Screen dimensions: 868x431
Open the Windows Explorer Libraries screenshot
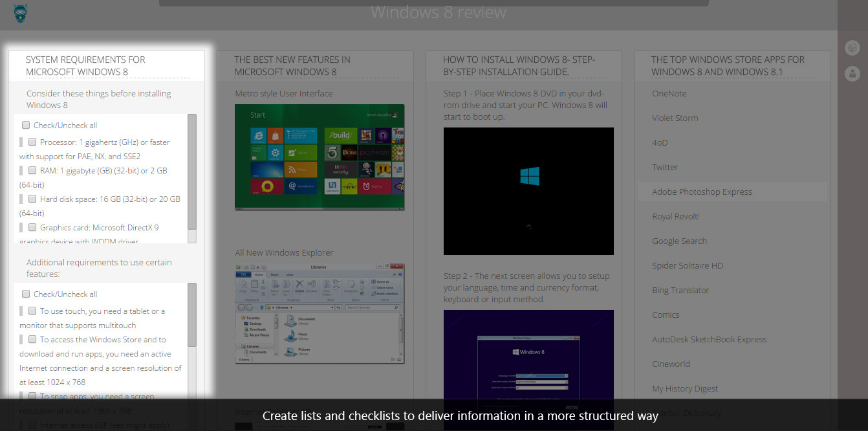click(x=320, y=313)
